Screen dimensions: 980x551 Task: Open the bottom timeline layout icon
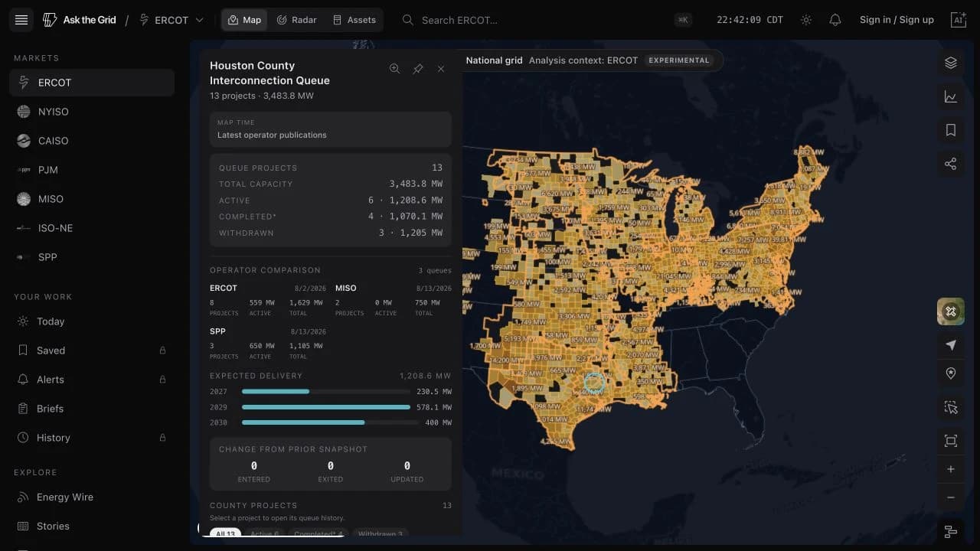[951, 531]
